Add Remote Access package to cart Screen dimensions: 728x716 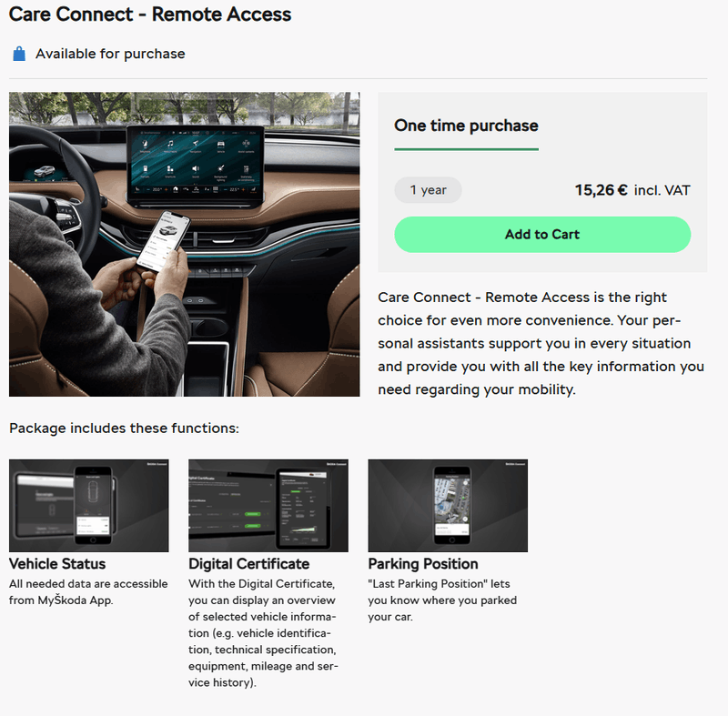click(x=542, y=235)
